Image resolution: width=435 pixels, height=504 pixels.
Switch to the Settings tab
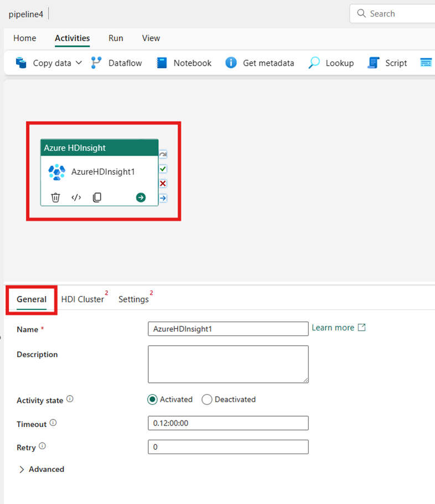pos(133,299)
